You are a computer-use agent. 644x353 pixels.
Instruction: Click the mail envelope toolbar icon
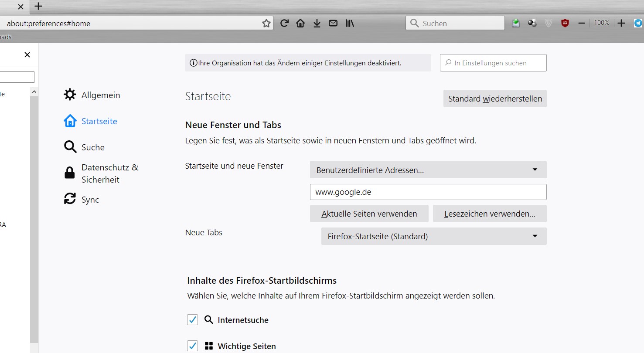(333, 23)
